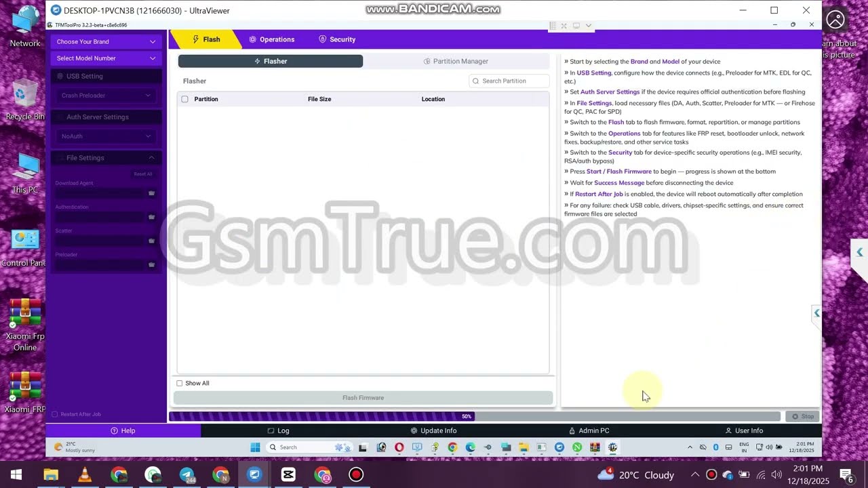Switch to the Operations tab

click(x=271, y=39)
